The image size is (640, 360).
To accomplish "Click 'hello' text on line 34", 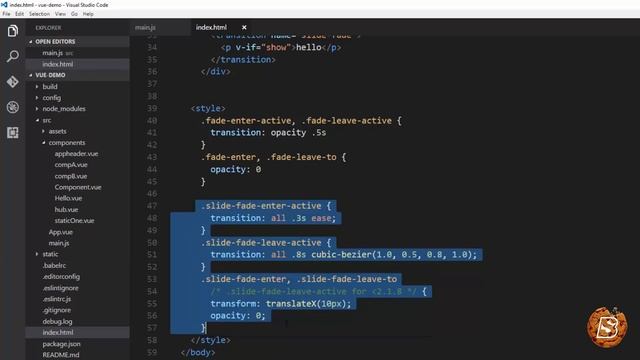I will pyautogui.click(x=309, y=47).
